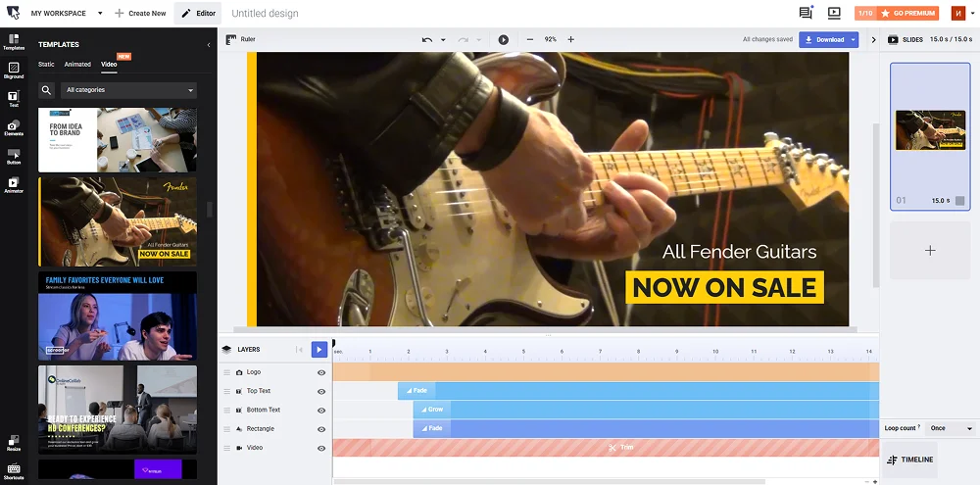Screen dimensions: 980x485
Task: Hide the Video layer
Action: (321, 448)
